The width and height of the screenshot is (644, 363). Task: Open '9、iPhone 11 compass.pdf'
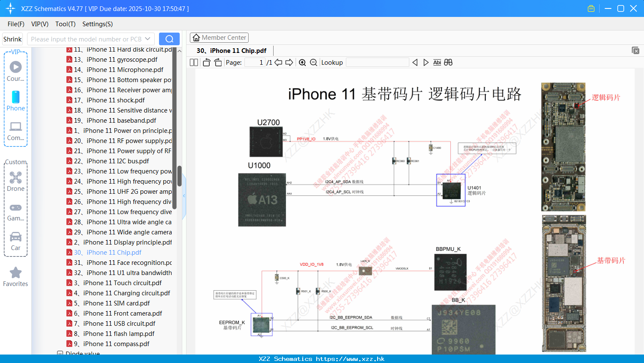(108, 344)
